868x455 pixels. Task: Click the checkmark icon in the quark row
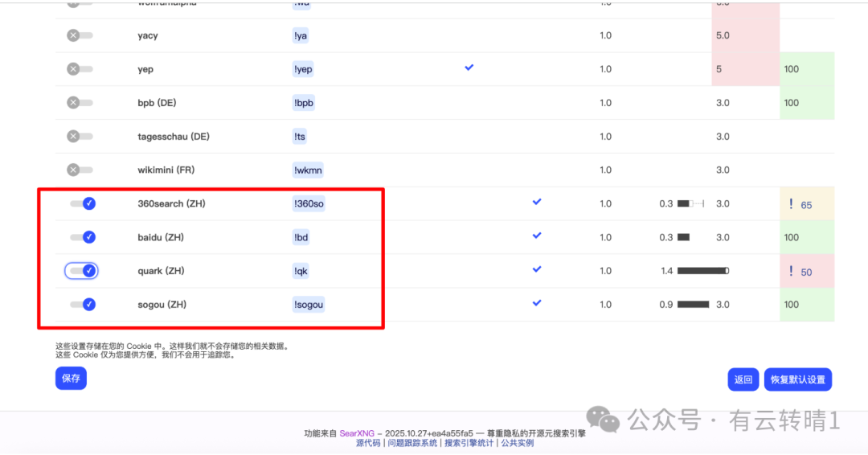(x=537, y=269)
